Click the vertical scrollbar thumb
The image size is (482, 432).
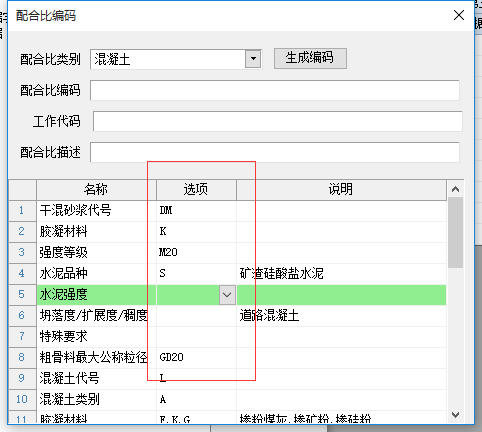[x=455, y=233]
